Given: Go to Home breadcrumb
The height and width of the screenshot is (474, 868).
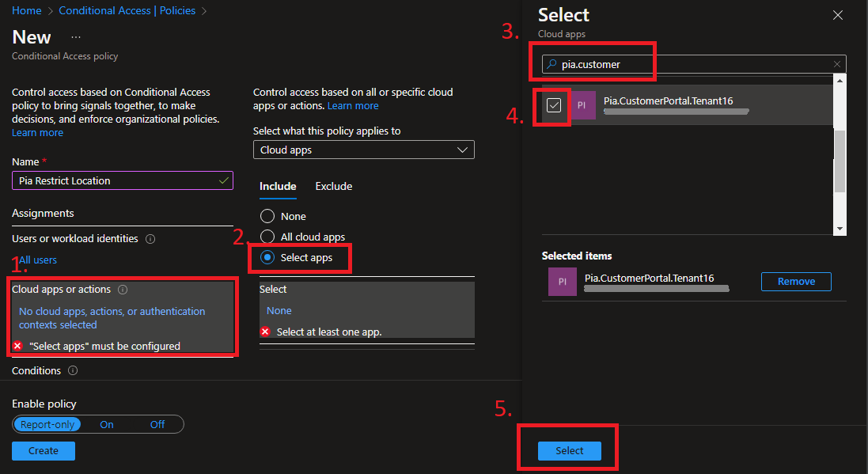Looking at the screenshot, I should click(27, 10).
